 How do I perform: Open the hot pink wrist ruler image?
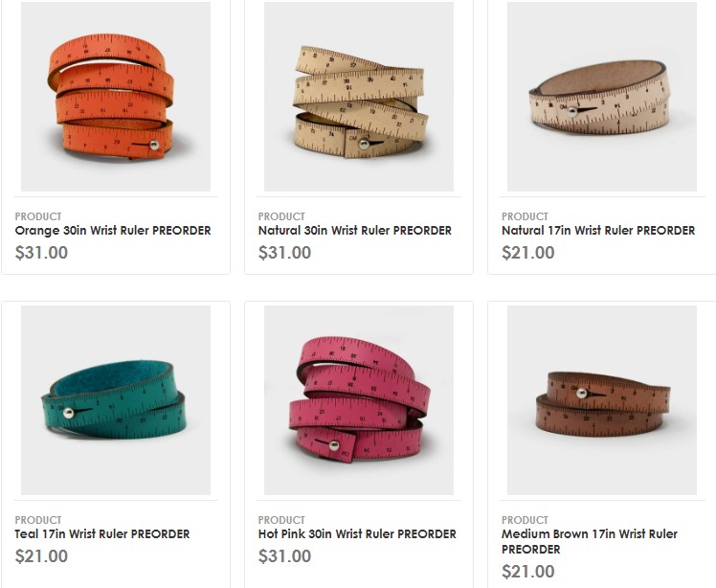(x=359, y=400)
